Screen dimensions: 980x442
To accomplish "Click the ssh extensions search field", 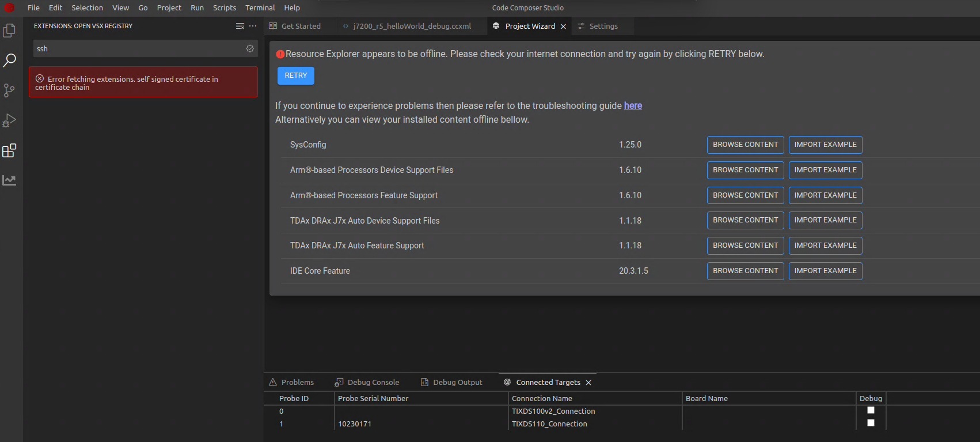I will (x=138, y=49).
